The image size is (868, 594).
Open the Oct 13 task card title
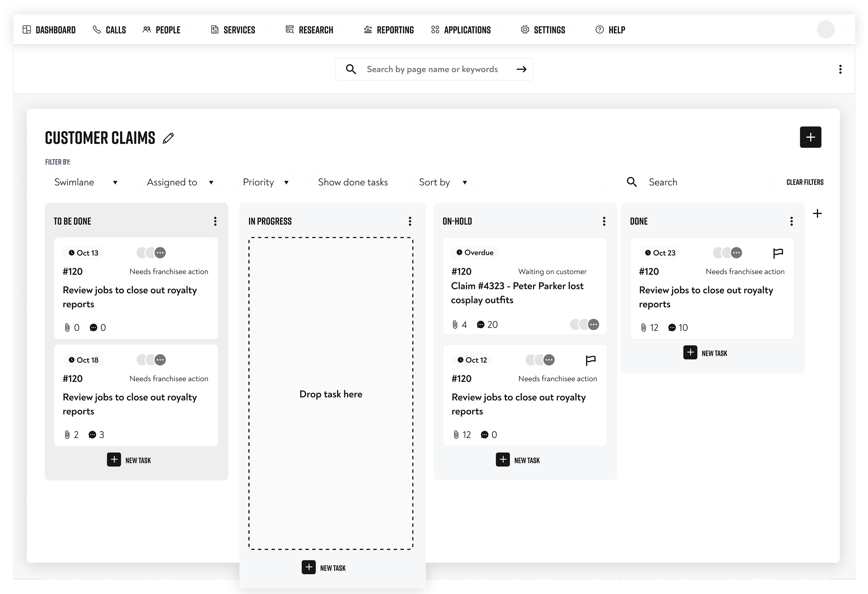tap(129, 297)
